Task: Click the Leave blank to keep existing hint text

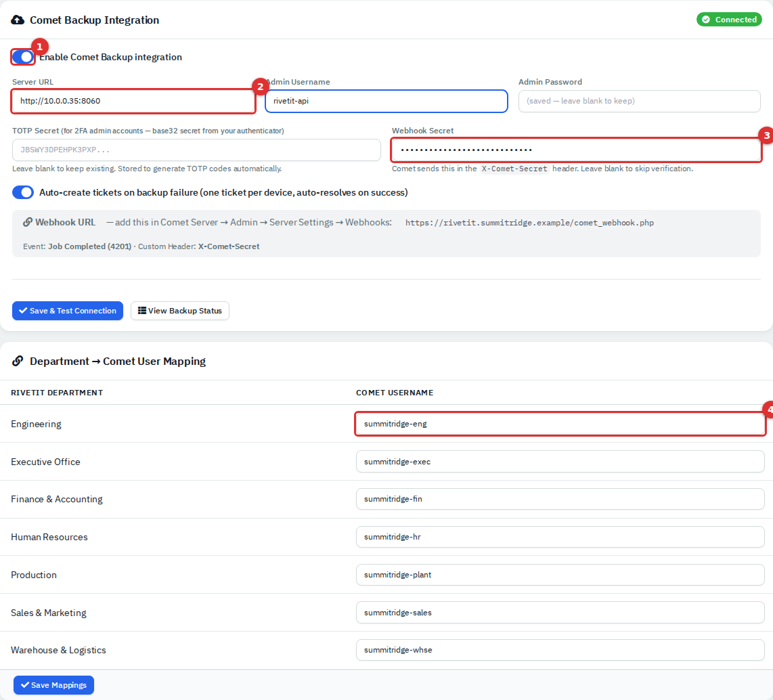Action: pos(147,169)
